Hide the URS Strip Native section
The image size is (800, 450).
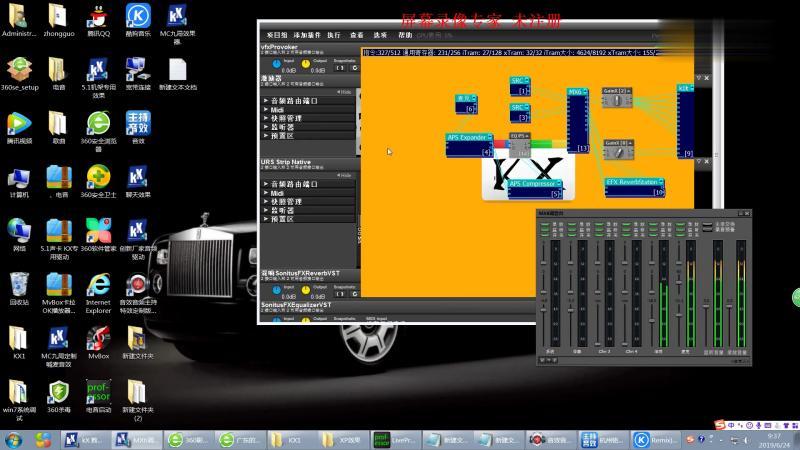point(344,175)
